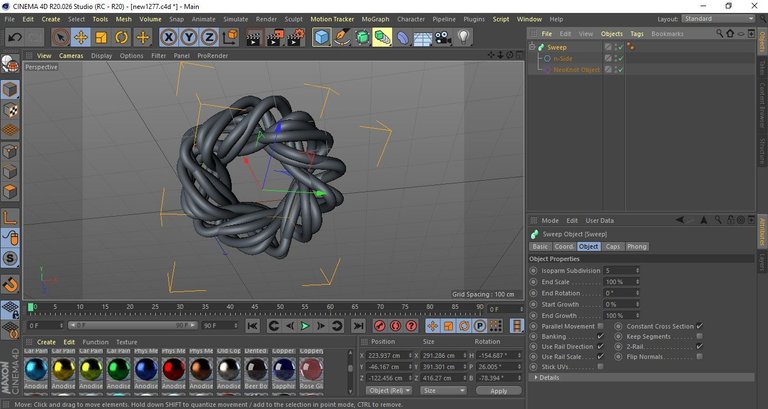Open the Deformer objects icon
The height and width of the screenshot is (409, 768).
(x=403, y=37)
